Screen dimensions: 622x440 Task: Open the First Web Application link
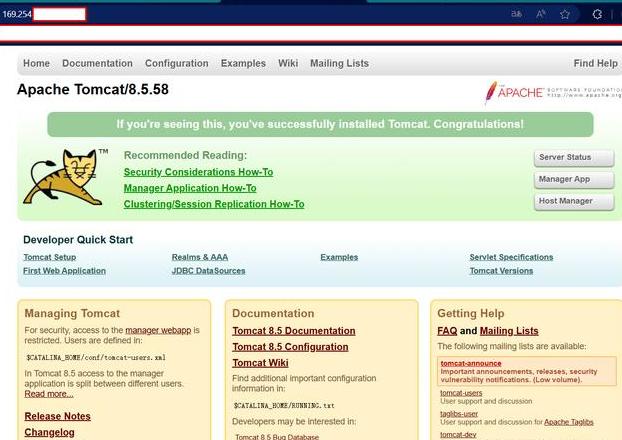click(64, 271)
